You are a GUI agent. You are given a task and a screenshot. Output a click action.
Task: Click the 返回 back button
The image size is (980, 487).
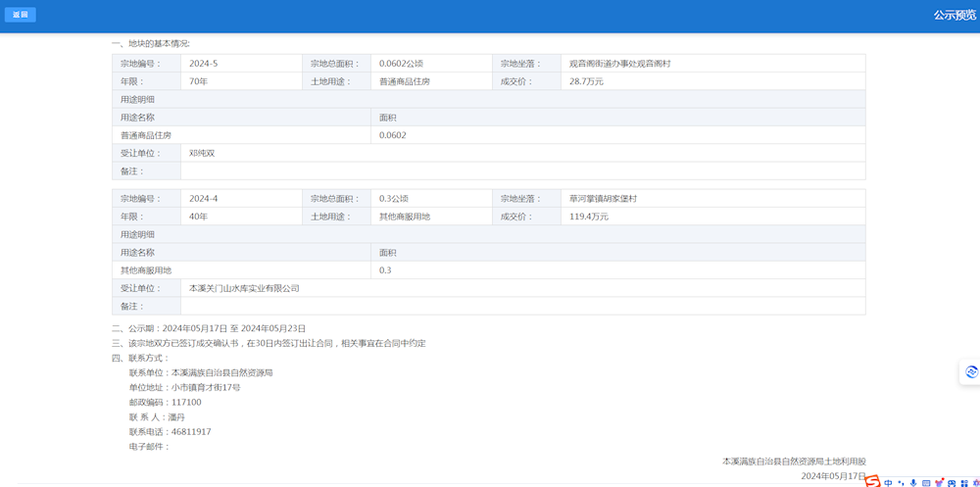pos(20,15)
